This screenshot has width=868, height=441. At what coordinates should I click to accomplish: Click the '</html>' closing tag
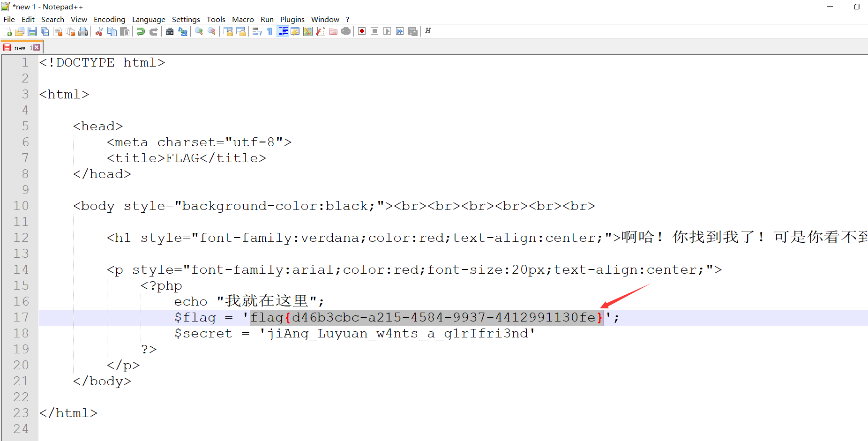pyautogui.click(x=68, y=413)
